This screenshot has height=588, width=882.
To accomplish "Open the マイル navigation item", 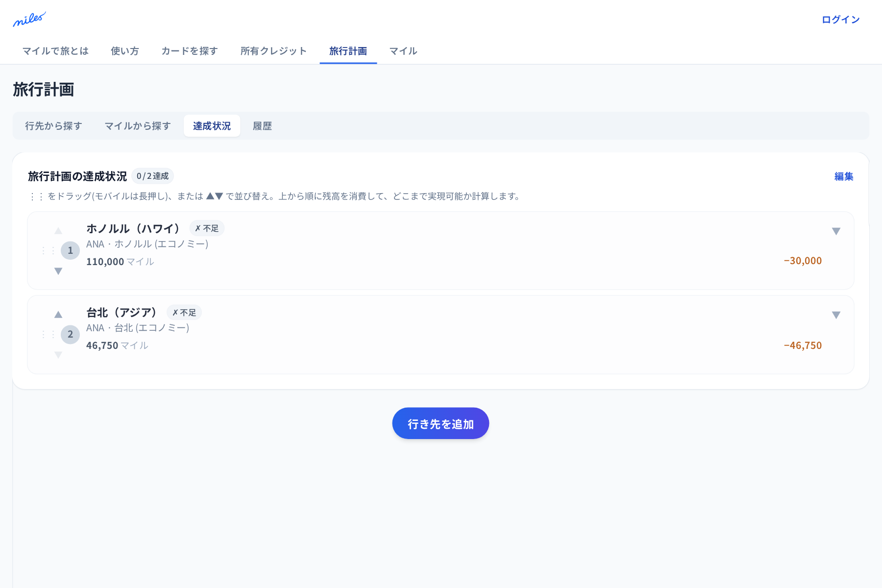I will pos(403,51).
